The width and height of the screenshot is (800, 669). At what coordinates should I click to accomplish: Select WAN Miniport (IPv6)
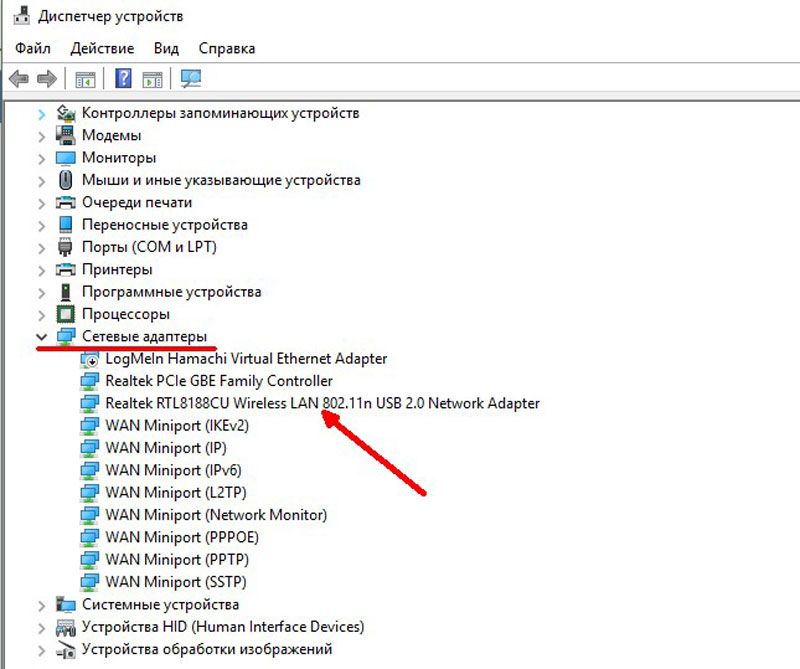point(173,470)
